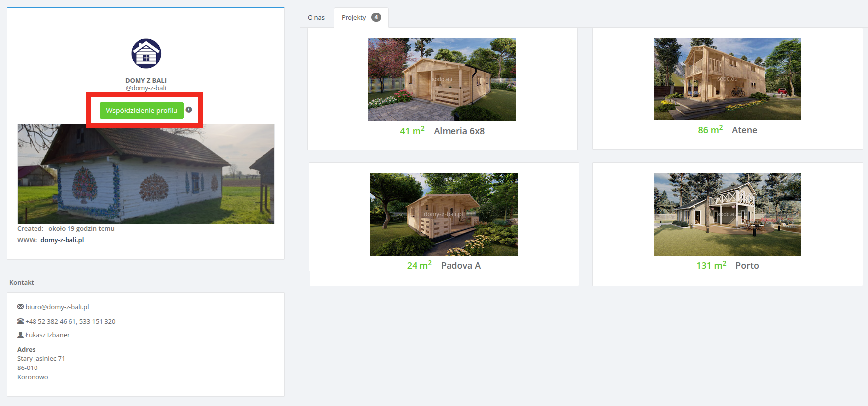Open the domy-z-bali.pl website link
868x406 pixels.
pos(62,240)
